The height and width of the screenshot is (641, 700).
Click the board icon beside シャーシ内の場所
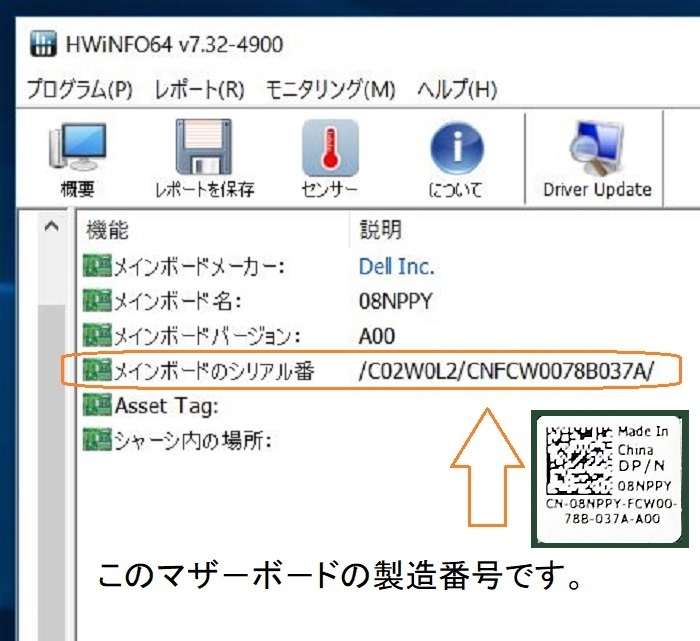(x=97, y=440)
